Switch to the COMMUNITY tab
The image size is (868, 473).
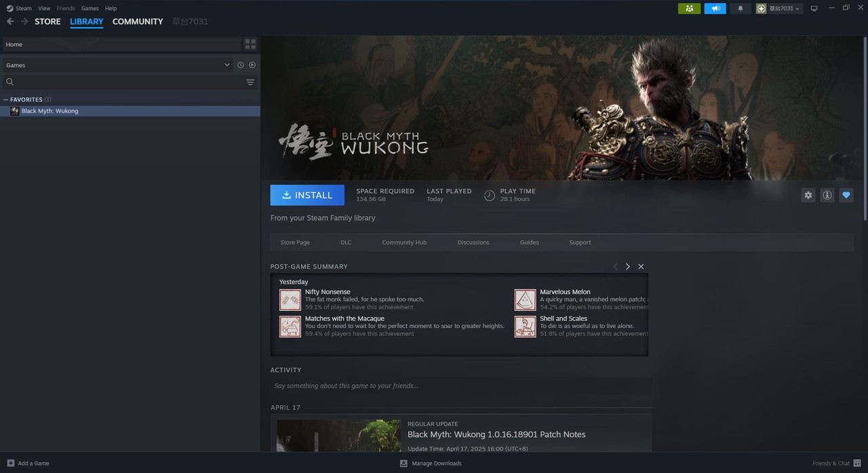[138, 22]
